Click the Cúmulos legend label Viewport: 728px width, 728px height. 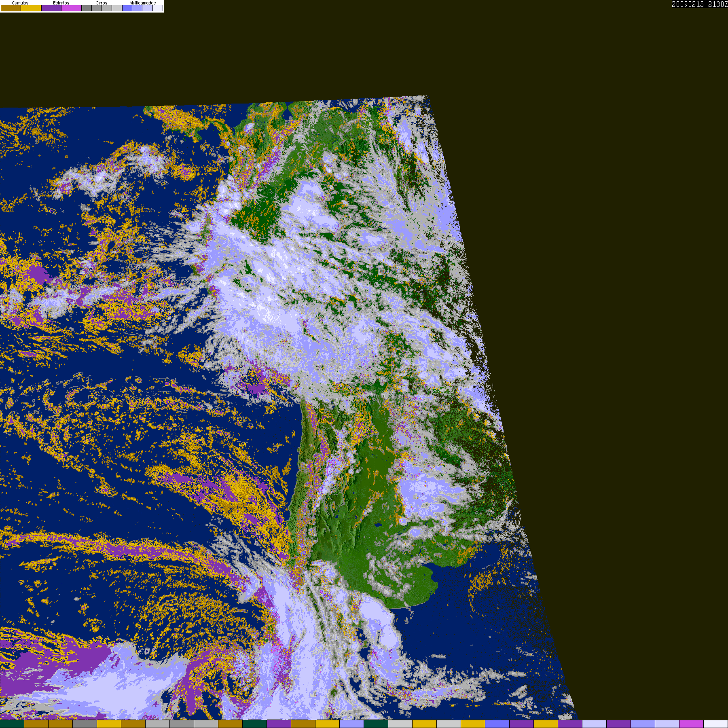pos(20,3)
